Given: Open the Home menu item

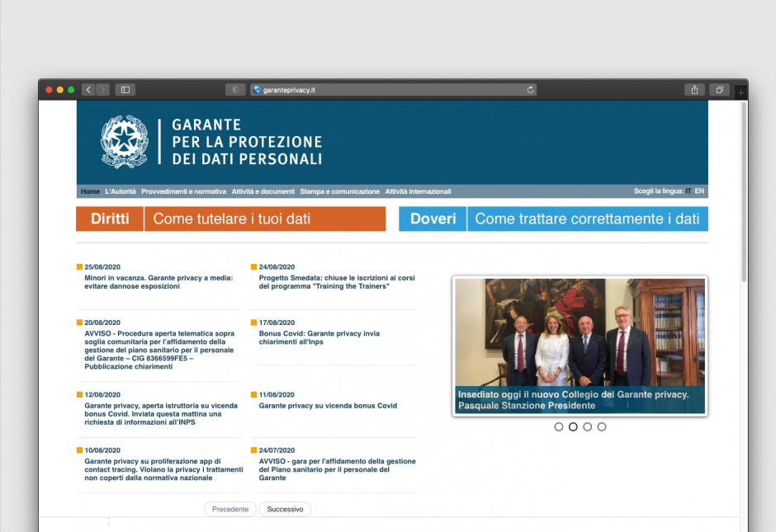Looking at the screenshot, I should (x=90, y=191).
